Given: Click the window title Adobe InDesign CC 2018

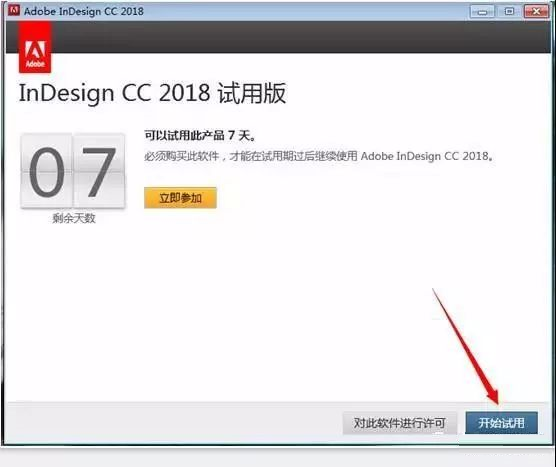Looking at the screenshot, I should 84,11.
